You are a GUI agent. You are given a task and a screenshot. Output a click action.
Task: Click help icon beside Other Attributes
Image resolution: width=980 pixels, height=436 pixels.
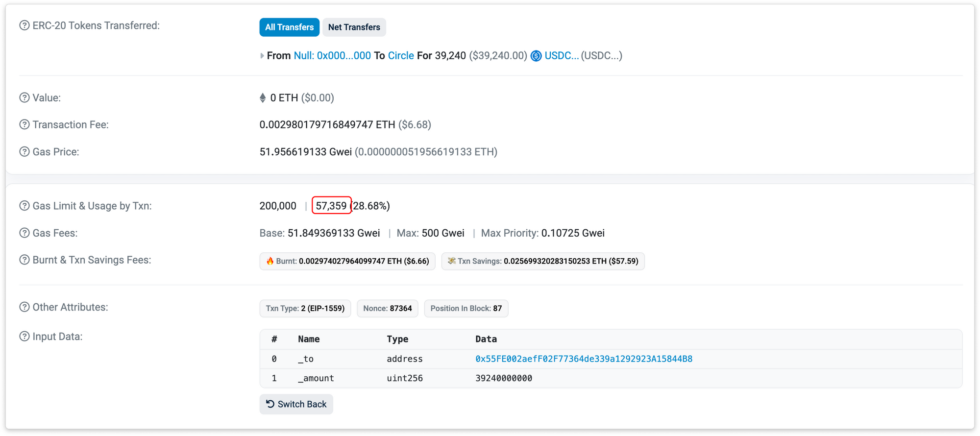[24, 307]
